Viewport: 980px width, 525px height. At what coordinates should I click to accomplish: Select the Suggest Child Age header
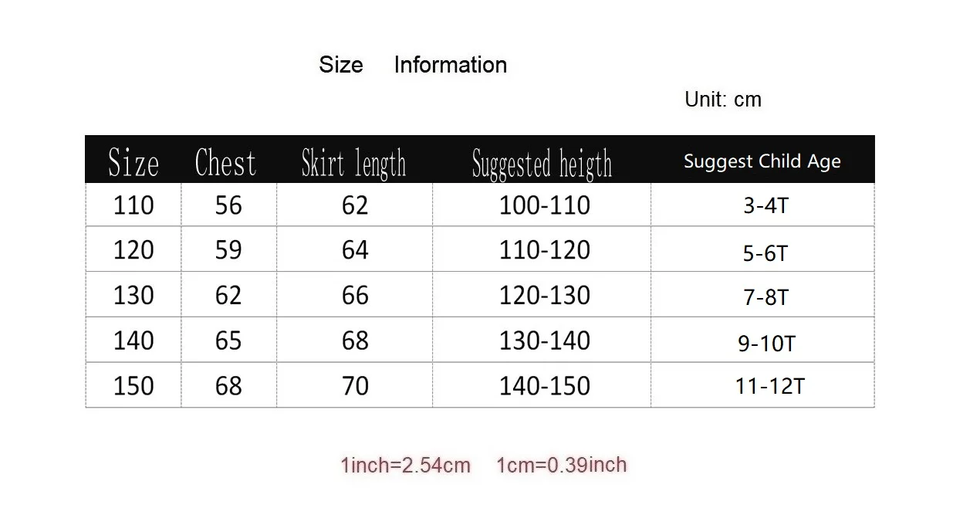pyautogui.click(x=762, y=161)
